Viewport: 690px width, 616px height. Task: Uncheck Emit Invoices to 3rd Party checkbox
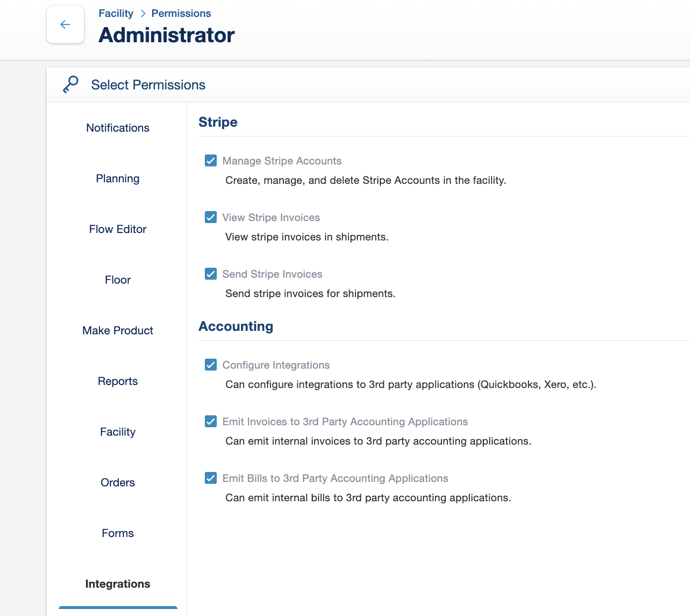click(x=211, y=422)
